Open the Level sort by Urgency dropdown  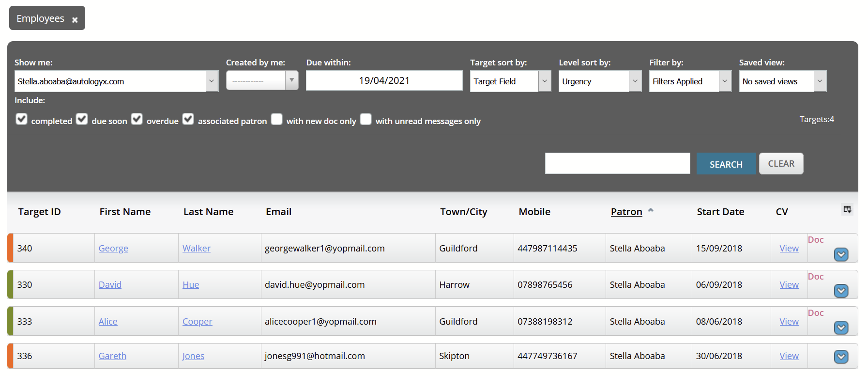click(x=600, y=81)
